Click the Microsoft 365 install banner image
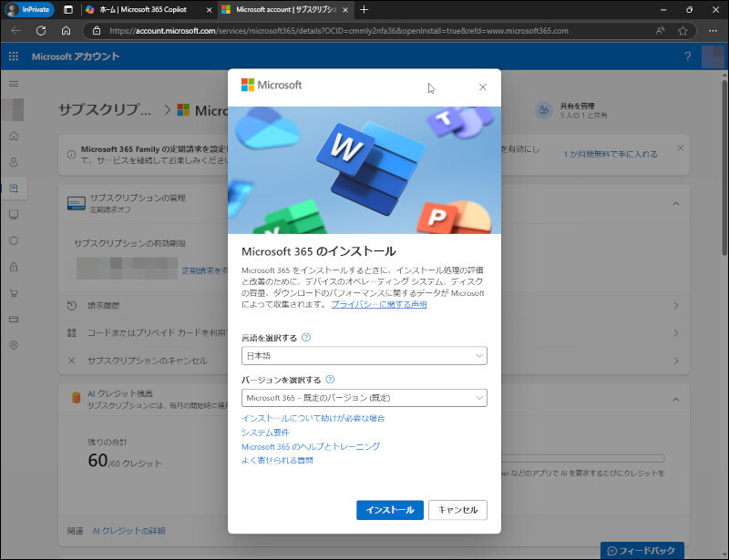729x560 pixels. click(364, 170)
